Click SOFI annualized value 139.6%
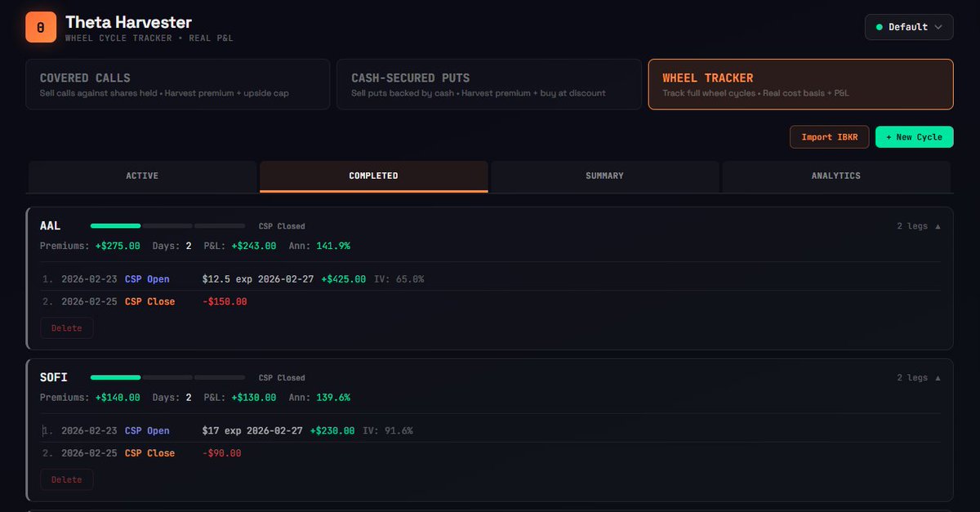980x512 pixels. click(x=332, y=398)
